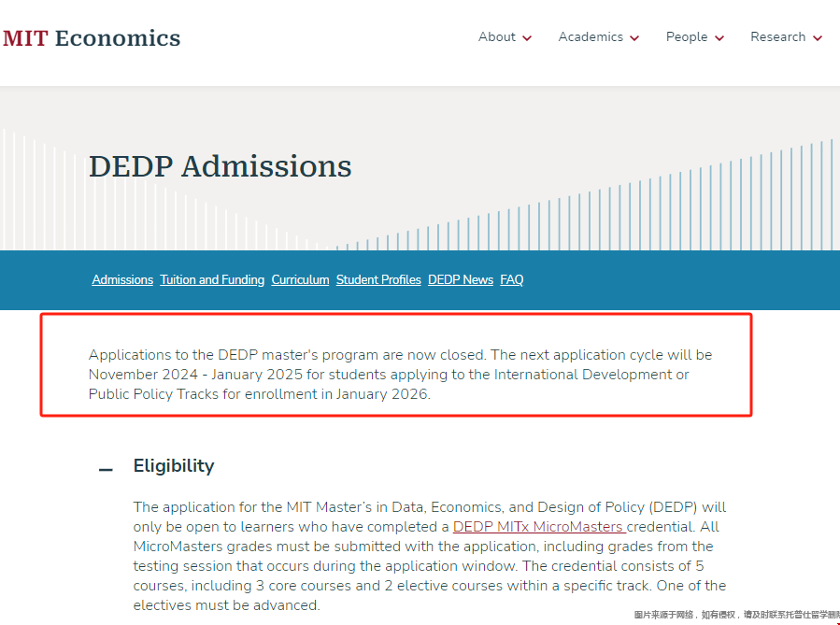Expand the About chevron arrow

coord(527,38)
